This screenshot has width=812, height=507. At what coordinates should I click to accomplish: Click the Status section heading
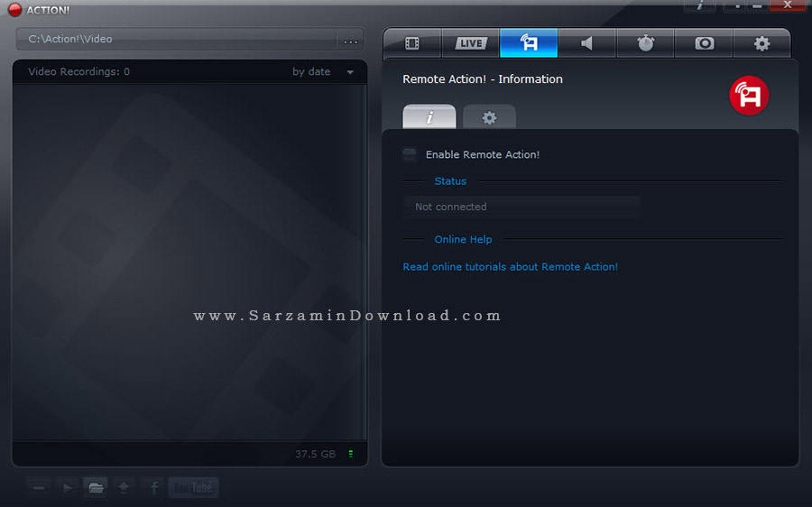(450, 181)
